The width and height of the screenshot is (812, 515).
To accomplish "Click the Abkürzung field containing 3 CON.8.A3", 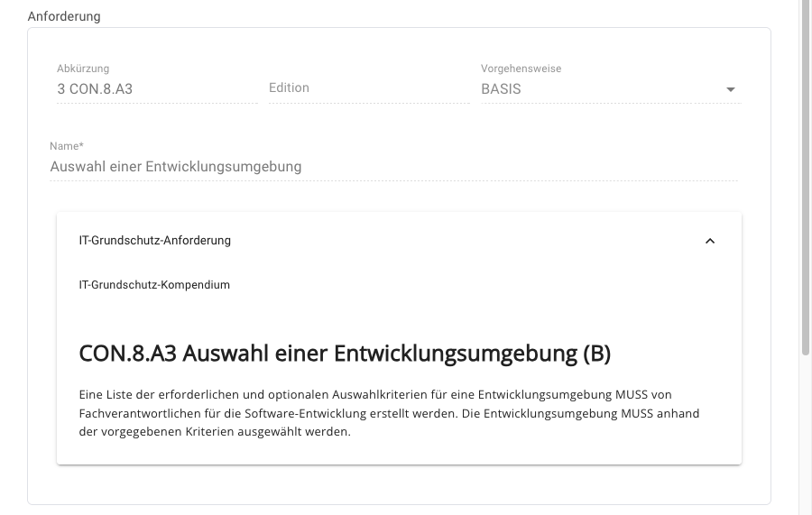I will click(x=157, y=89).
